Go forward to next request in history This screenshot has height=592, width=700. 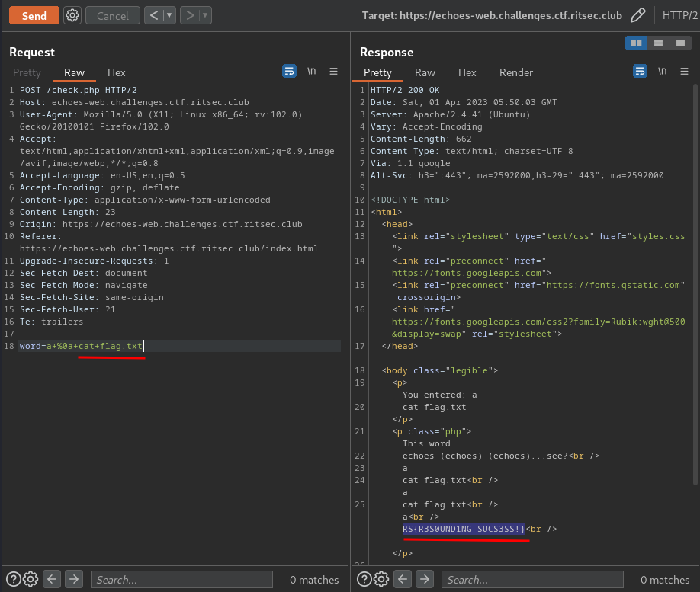[190, 15]
